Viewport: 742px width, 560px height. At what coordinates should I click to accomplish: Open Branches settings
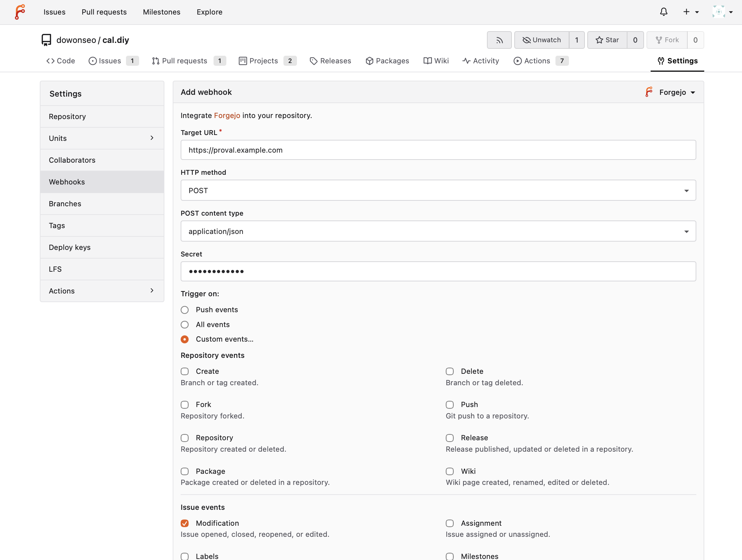102,204
